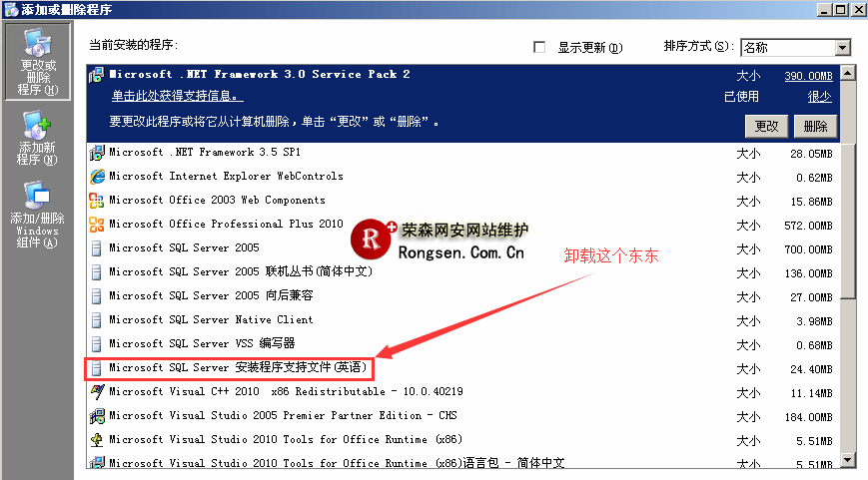The image size is (868, 480).
Task: Click the support information link
Action: click(176, 97)
